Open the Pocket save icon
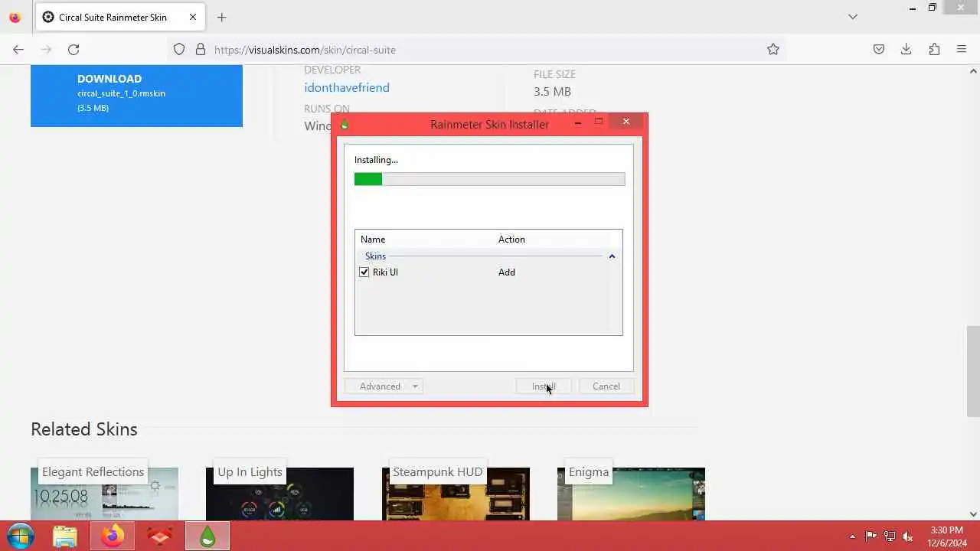The image size is (980, 551). click(879, 49)
